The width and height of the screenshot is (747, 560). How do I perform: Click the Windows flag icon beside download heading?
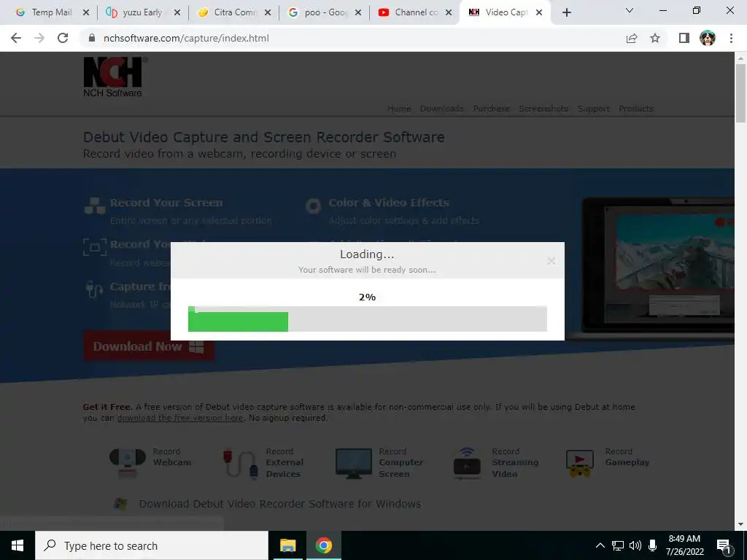pos(121,504)
